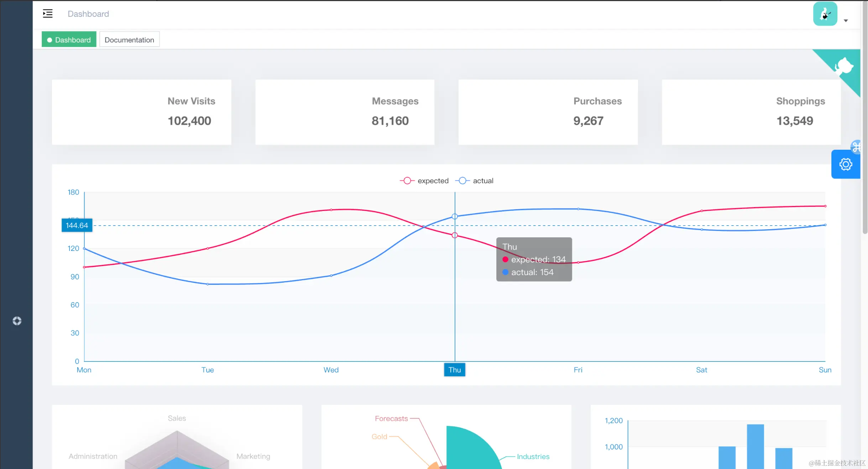Open the avatar dropdown caret
The width and height of the screenshot is (868, 469).
pyautogui.click(x=846, y=21)
